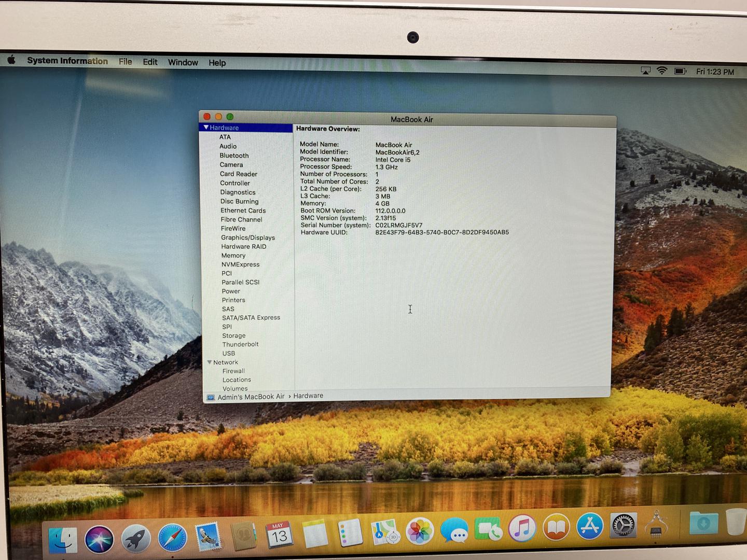Open the File menu
747x560 pixels.
(x=125, y=61)
